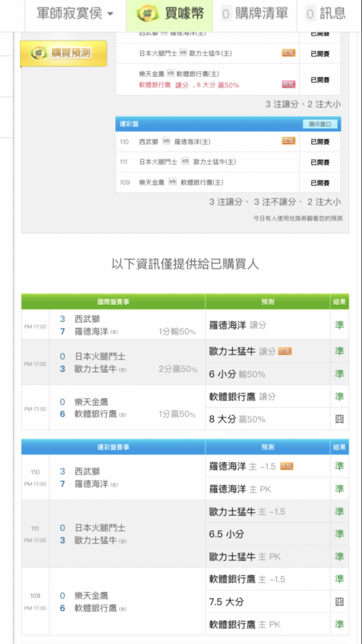Click the pink 免費 badge on 樂天金鷹 row
362x644 pixels.
pos(289,84)
